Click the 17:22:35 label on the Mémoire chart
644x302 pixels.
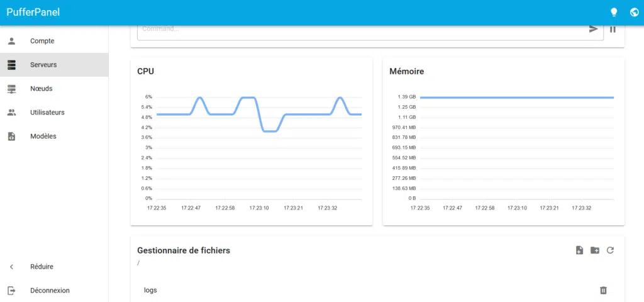[420, 208]
